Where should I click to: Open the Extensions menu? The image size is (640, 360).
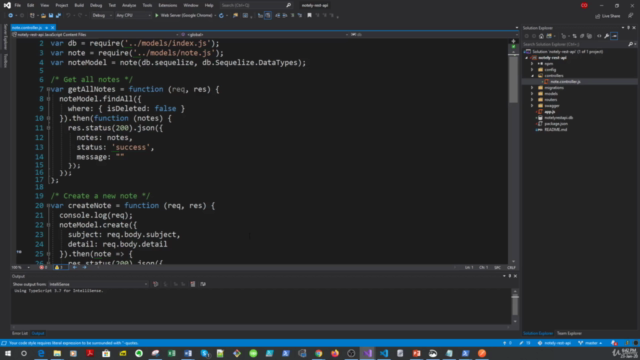click(167, 5)
